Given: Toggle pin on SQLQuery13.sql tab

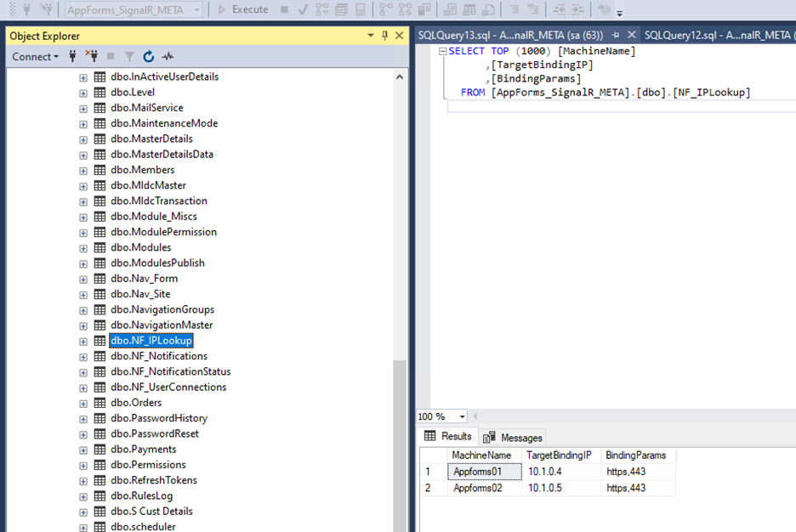Looking at the screenshot, I should [616, 35].
